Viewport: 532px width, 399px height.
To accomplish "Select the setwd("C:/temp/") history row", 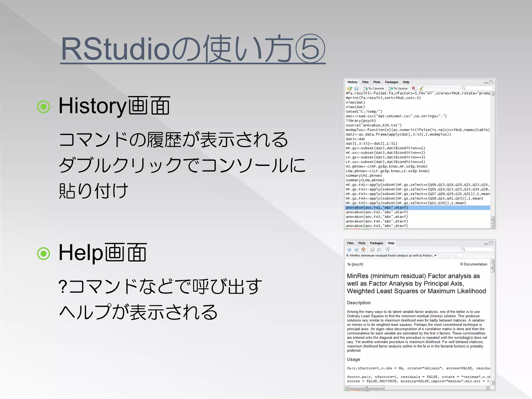I will [418, 112].
